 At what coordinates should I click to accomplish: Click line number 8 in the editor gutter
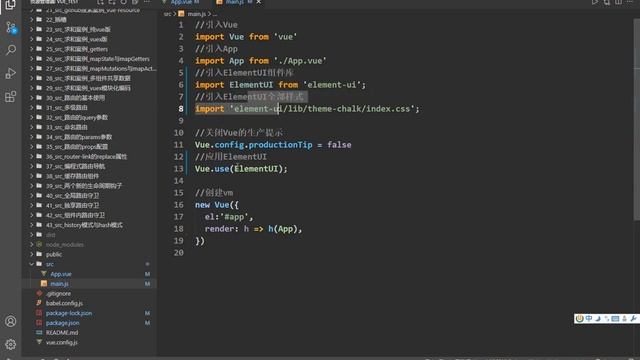[181, 109]
